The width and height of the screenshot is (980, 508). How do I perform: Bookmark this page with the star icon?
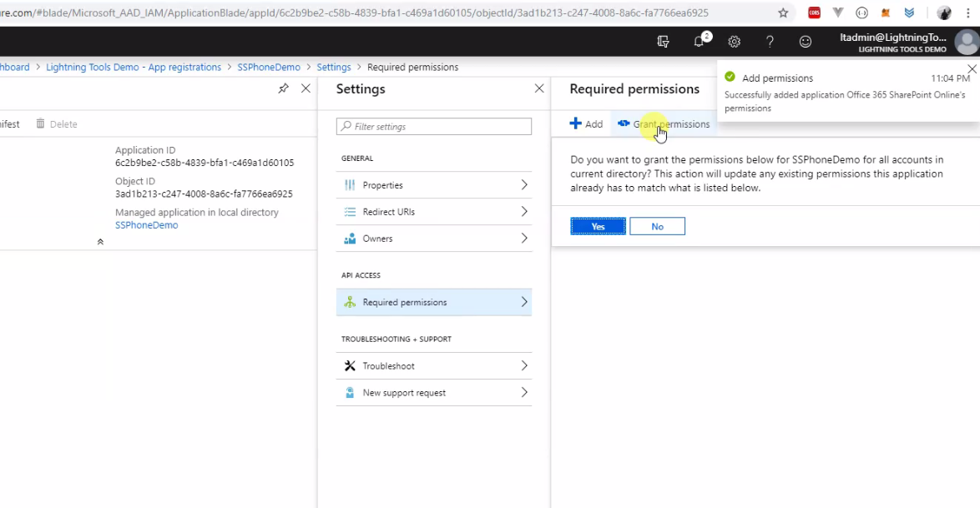click(x=783, y=13)
